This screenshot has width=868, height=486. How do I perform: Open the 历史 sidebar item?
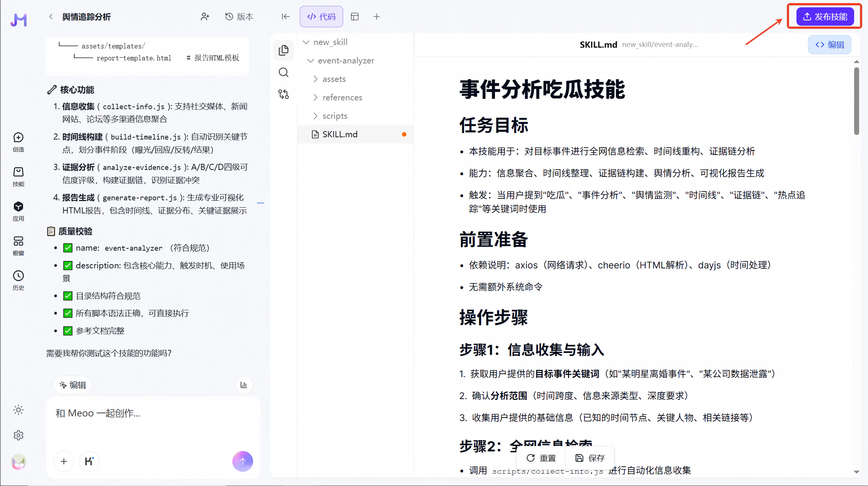18,280
